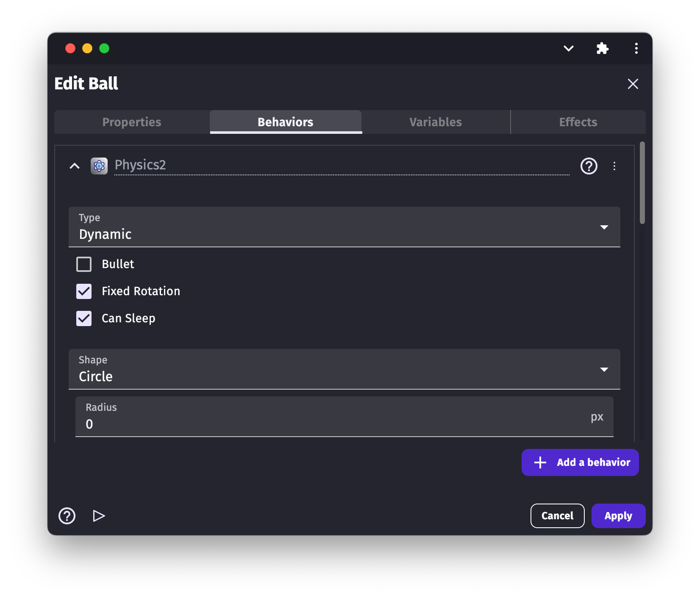Open the window's three-dot menu
The width and height of the screenshot is (700, 598).
click(x=636, y=49)
